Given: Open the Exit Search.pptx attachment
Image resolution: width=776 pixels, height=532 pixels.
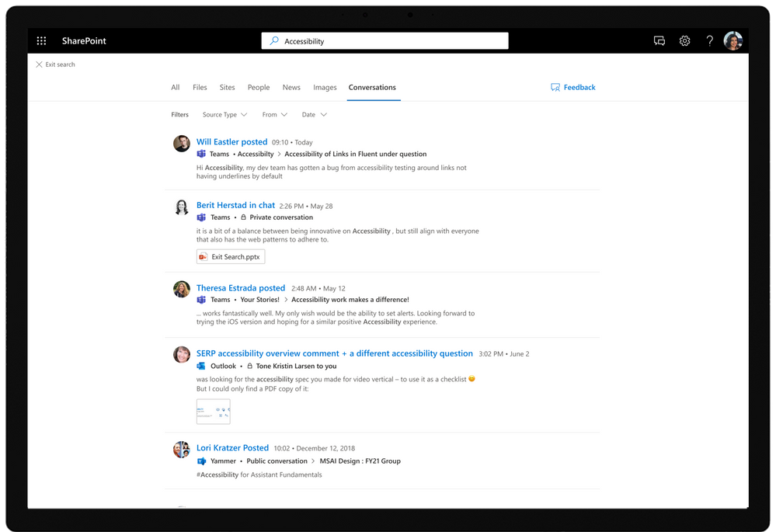Looking at the screenshot, I should pyautogui.click(x=231, y=257).
